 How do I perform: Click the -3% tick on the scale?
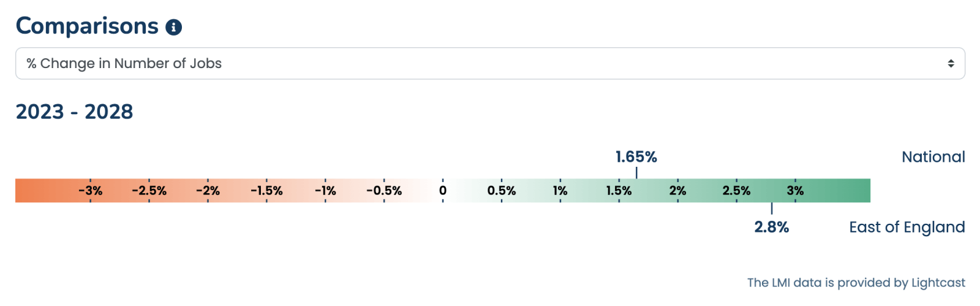91,191
